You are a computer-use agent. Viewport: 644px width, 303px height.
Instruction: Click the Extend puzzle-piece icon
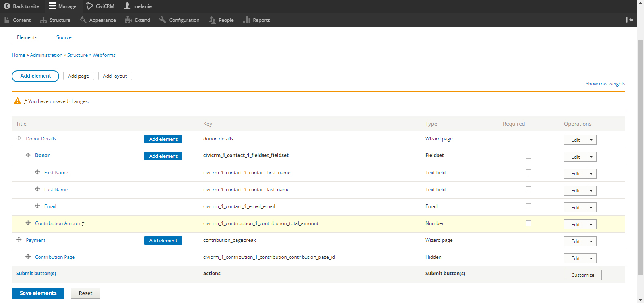tap(128, 20)
